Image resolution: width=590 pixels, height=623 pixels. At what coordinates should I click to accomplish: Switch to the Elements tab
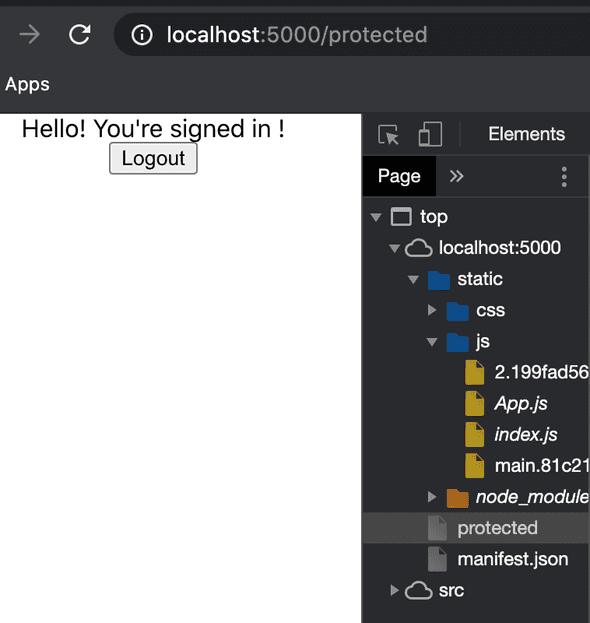526,134
